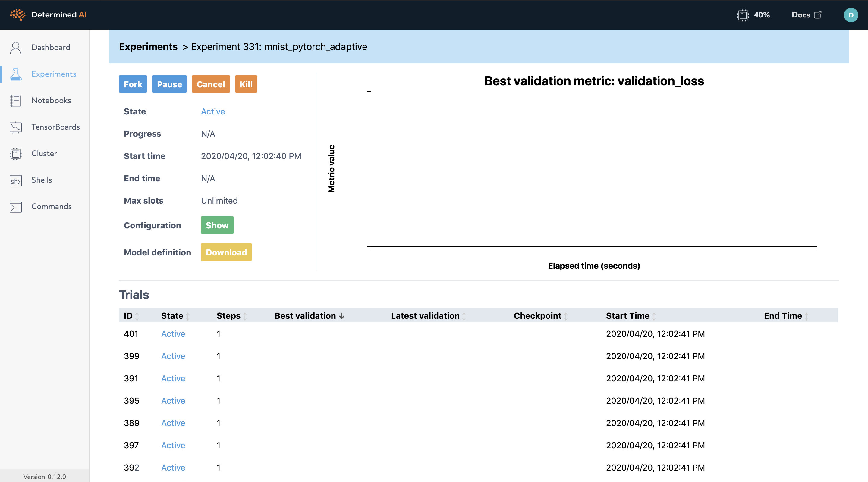Pause the experiment
This screenshot has width=868, height=482.
point(169,84)
